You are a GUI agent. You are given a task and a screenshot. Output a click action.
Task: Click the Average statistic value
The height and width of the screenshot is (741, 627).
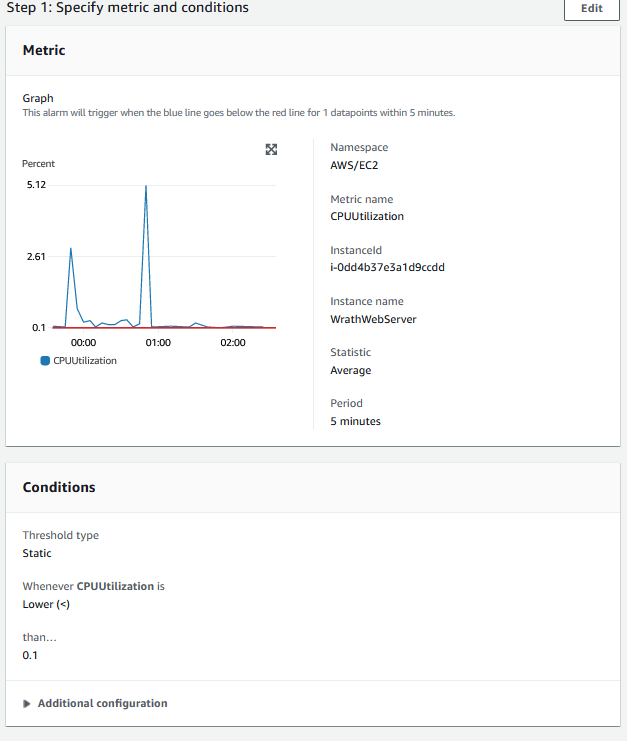click(350, 370)
